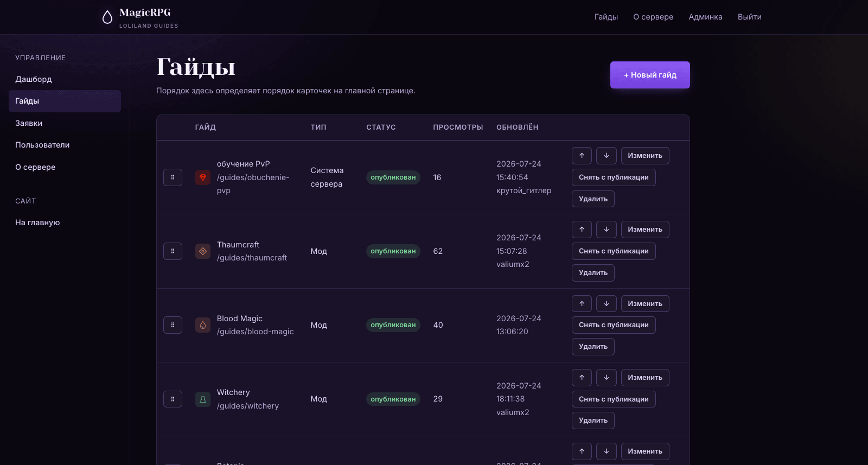The width and height of the screenshot is (868, 465).
Task: Grab the drag handle for обучение PvP row
Action: tap(173, 177)
